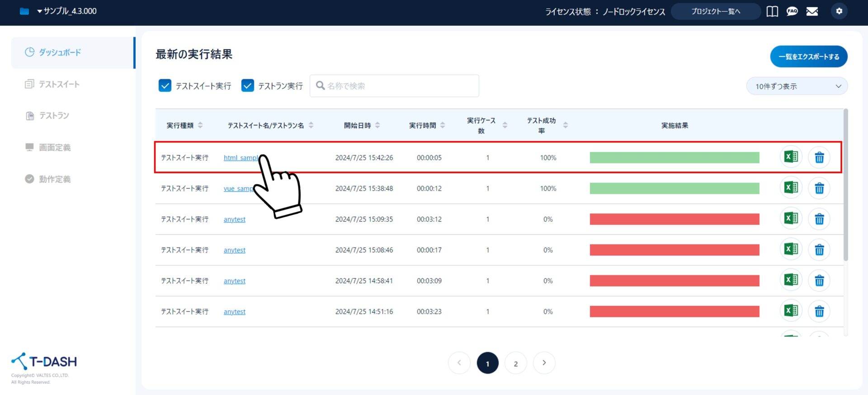Go to page 2 of results
The height and width of the screenshot is (395, 868).
click(515, 363)
